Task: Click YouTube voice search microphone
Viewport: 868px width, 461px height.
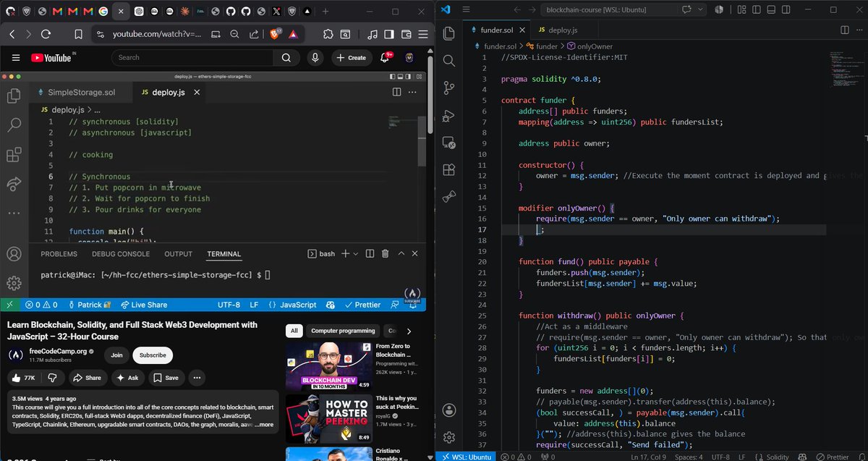Action: point(315,58)
